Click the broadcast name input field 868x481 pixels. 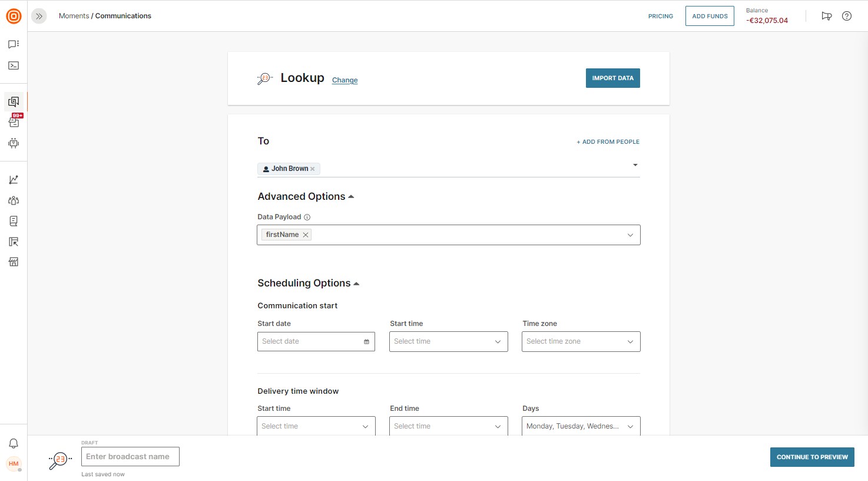pos(130,457)
